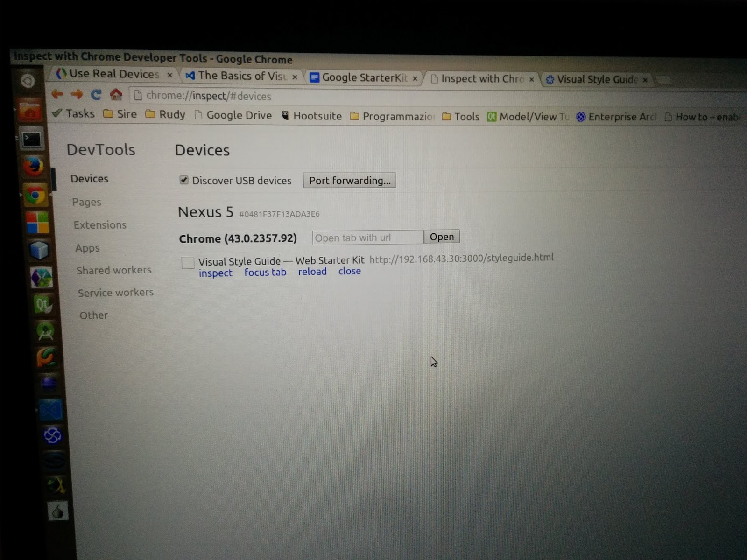The width and height of the screenshot is (747, 560).
Task: Click focus tab link
Action: pos(265,272)
